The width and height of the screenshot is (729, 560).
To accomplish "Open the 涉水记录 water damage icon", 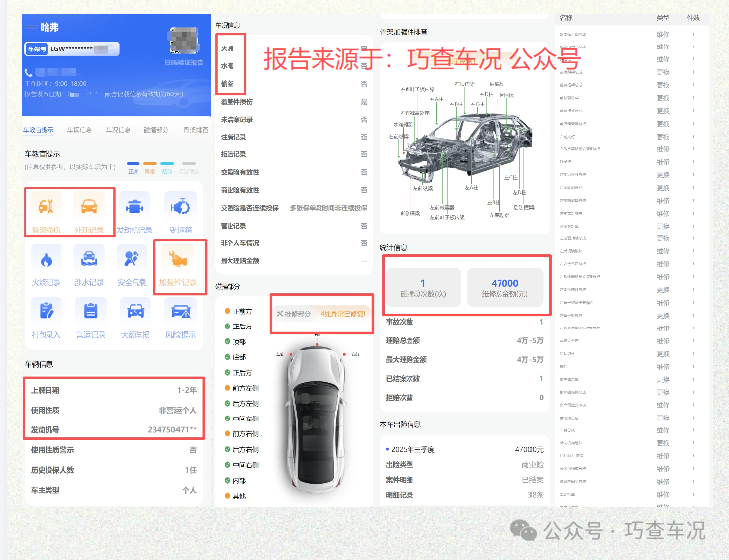I will pos(89,259).
